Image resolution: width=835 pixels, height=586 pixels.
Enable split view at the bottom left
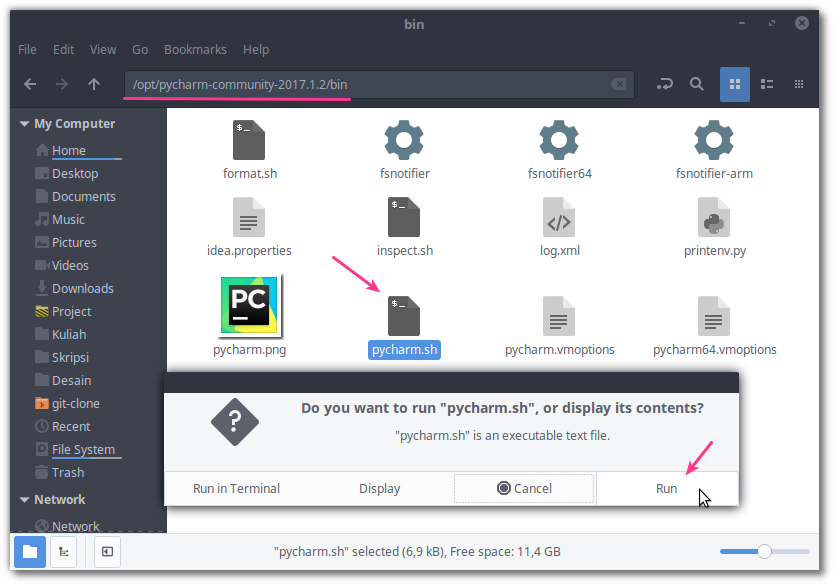tap(106, 551)
